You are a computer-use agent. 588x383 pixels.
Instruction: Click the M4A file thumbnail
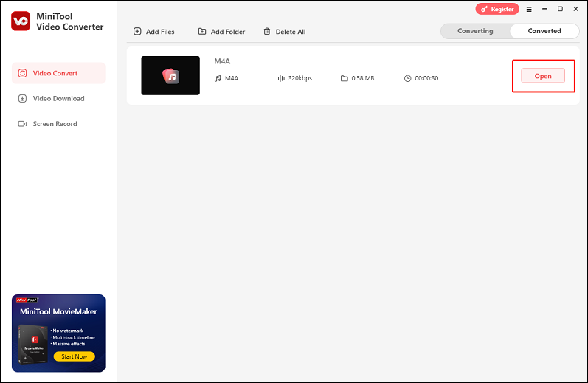point(170,75)
